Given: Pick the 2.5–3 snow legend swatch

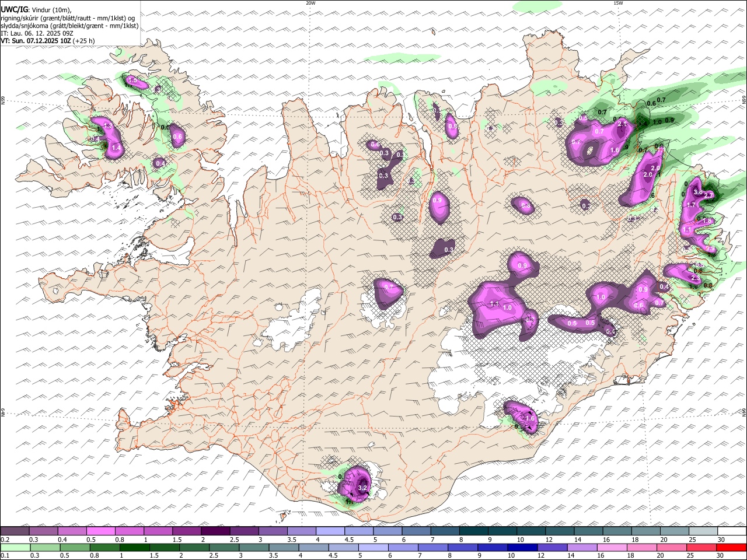Looking at the screenshot, I should (243, 531).
